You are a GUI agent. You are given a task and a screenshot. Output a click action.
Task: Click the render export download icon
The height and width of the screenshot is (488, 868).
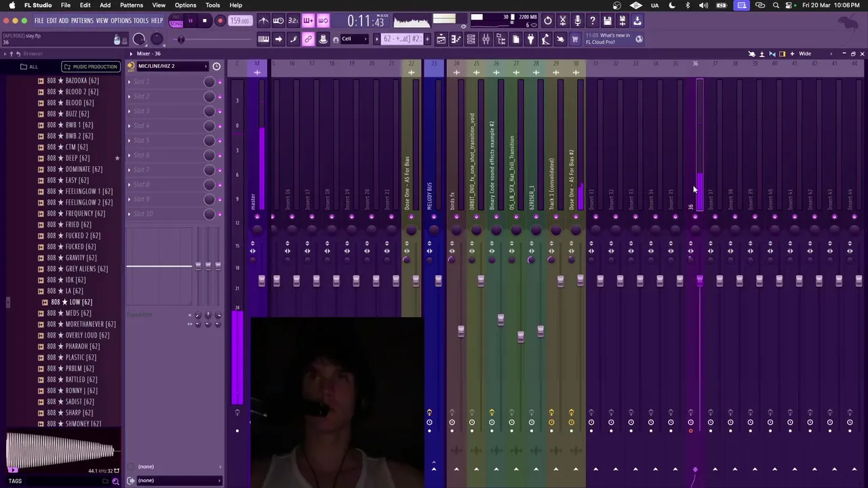(x=637, y=21)
